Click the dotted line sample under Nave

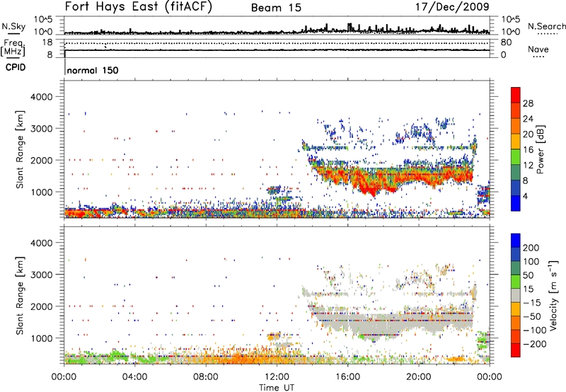(x=538, y=57)
